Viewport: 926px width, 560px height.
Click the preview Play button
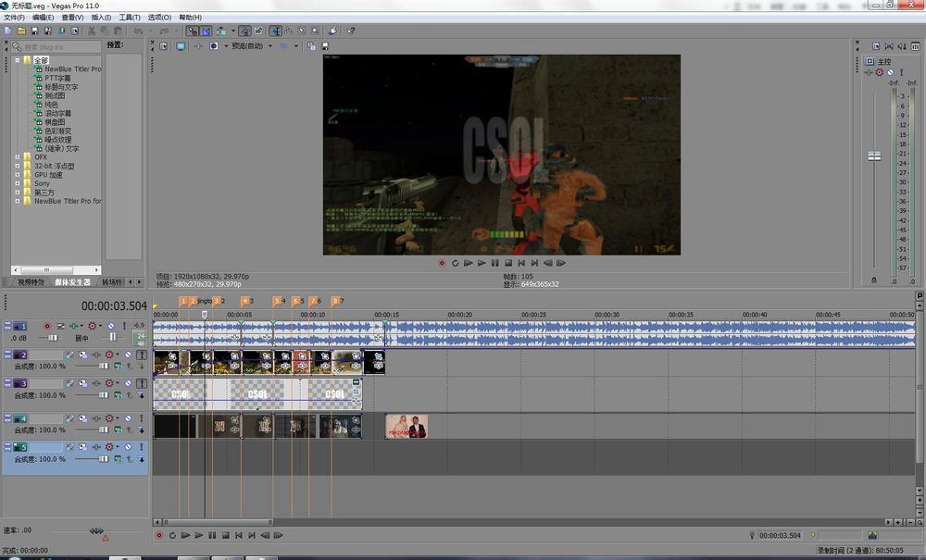click(482, 263)
